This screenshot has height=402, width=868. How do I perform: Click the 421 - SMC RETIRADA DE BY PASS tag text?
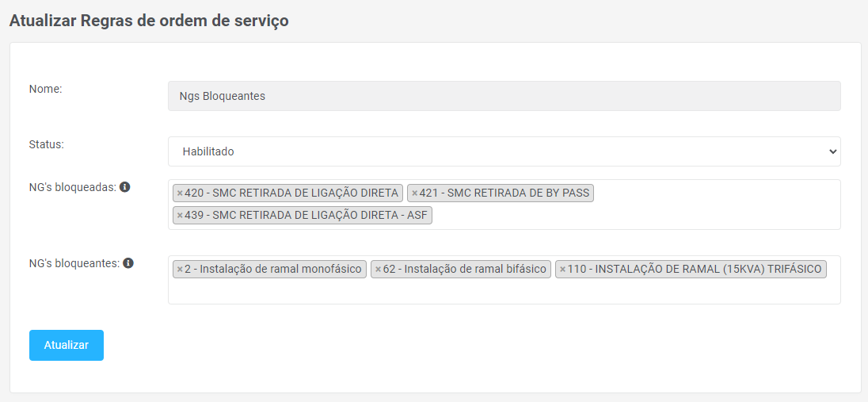coord(504,193)
